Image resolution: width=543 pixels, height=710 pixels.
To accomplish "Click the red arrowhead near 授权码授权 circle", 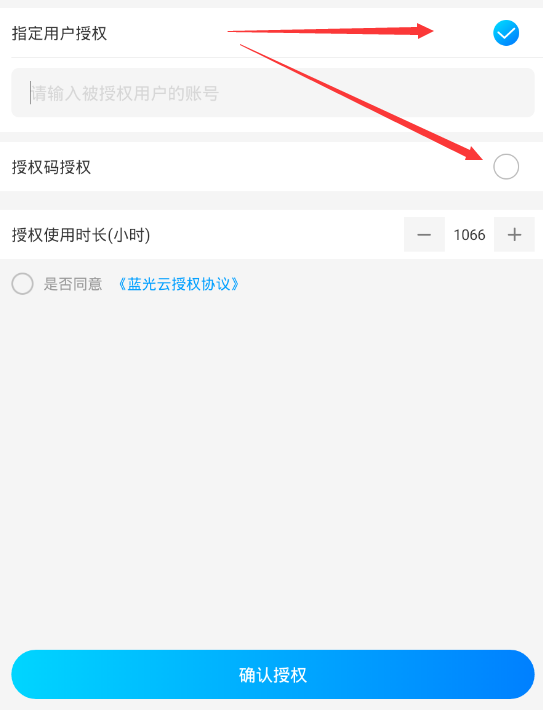I will click(x=473, y=154).
